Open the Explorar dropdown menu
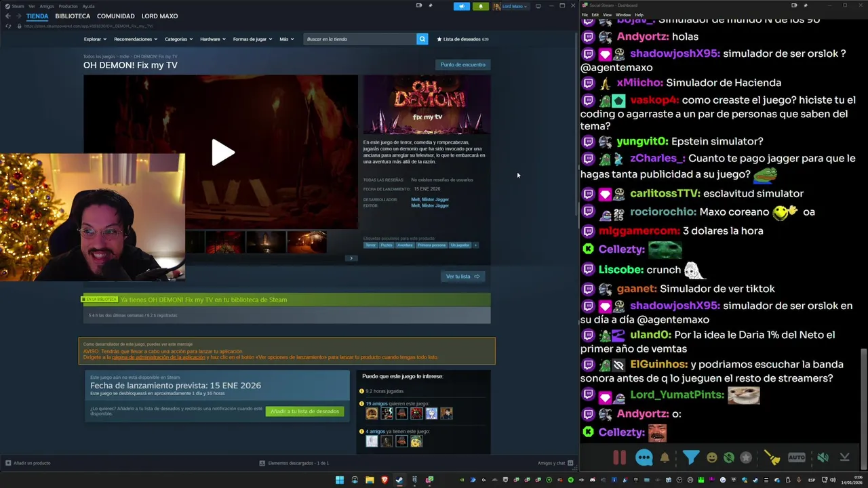 pos(94,39)
